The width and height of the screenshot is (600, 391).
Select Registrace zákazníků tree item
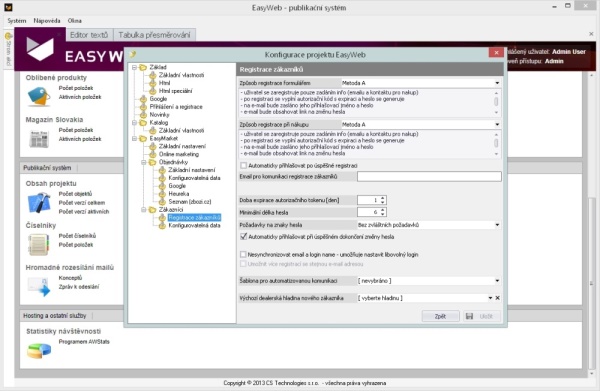(x=194, y=218)
